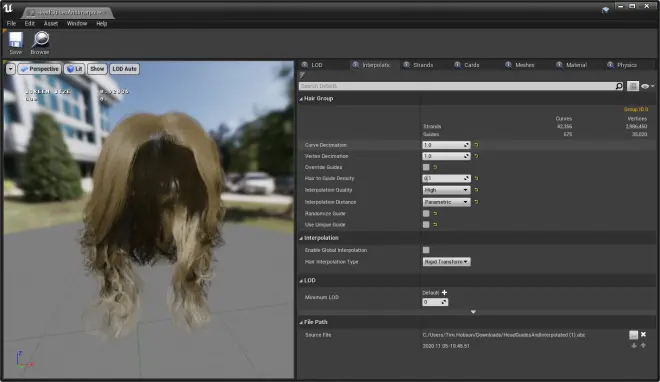Switch to the Meshes tab
Screen dimensions: 660x382
point(524,65)
